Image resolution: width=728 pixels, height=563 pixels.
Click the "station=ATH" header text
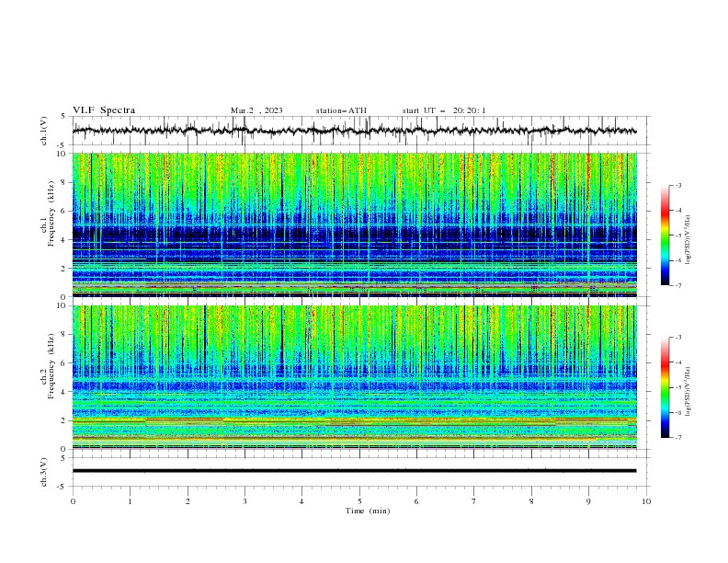click(x=341, y=110)
